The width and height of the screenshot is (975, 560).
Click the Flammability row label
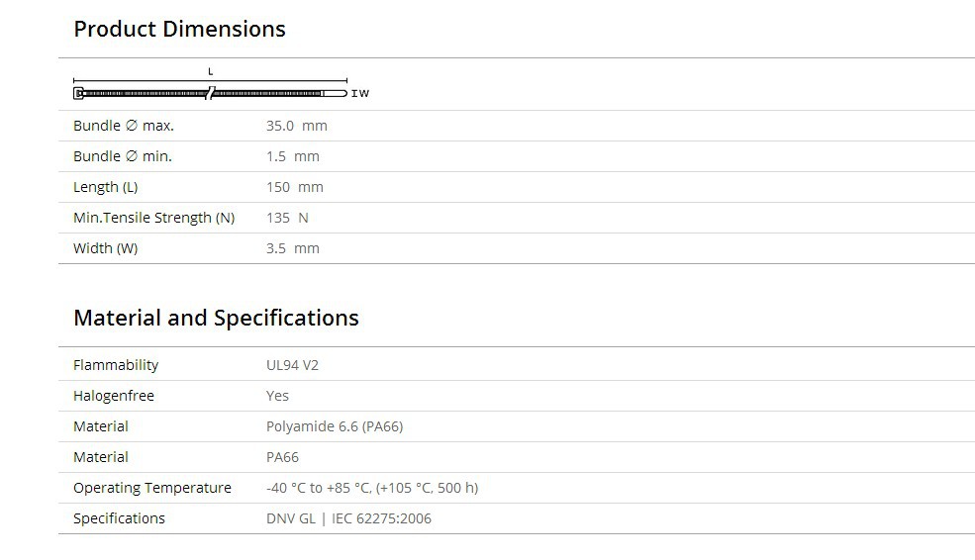point(116,365)
